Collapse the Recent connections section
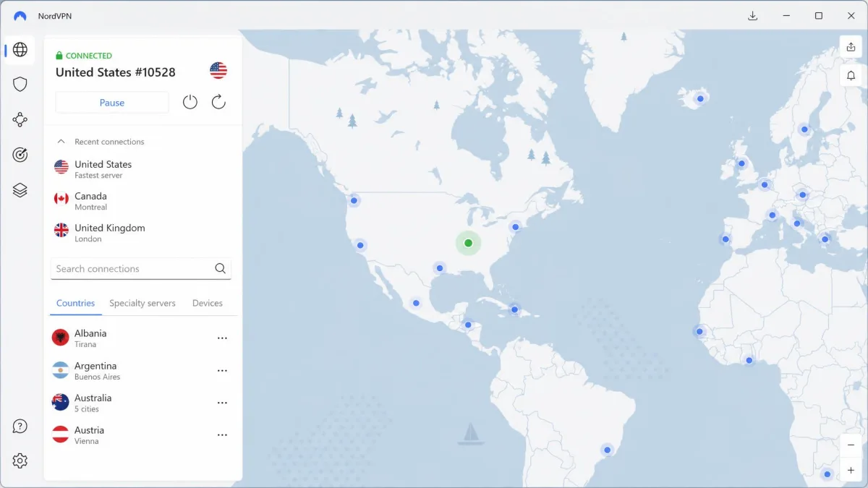Viewport: 868px width, 488px height. pyautogui.click(x=61, y=142)
